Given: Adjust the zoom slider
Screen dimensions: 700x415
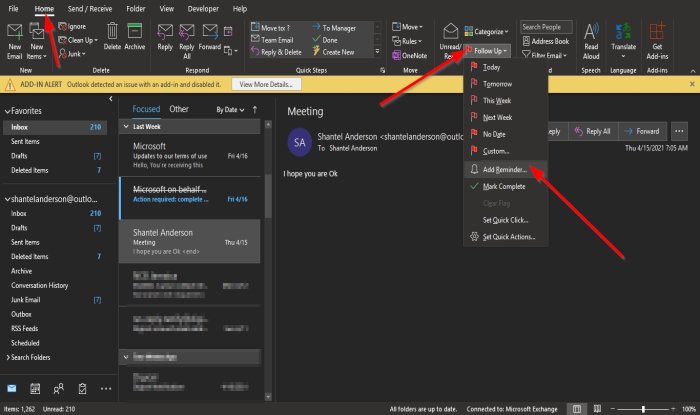Looking at the screenshot, I should tap(643, 409).
